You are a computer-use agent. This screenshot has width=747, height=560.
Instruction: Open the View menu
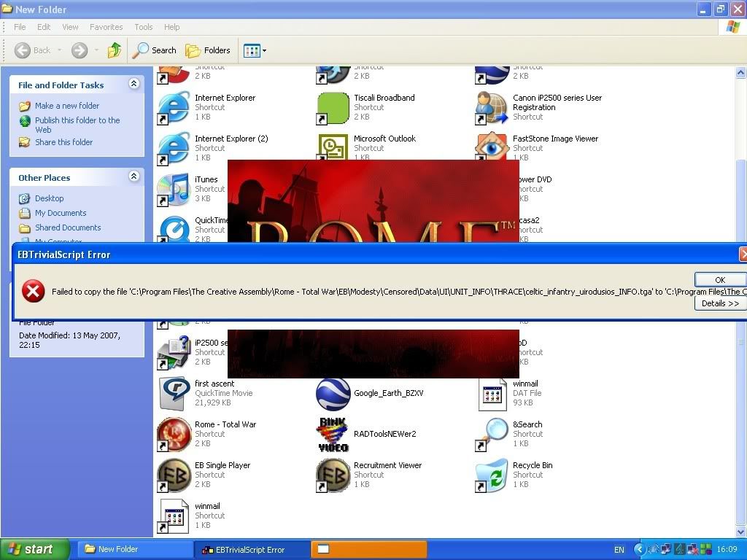pos(71,27)
